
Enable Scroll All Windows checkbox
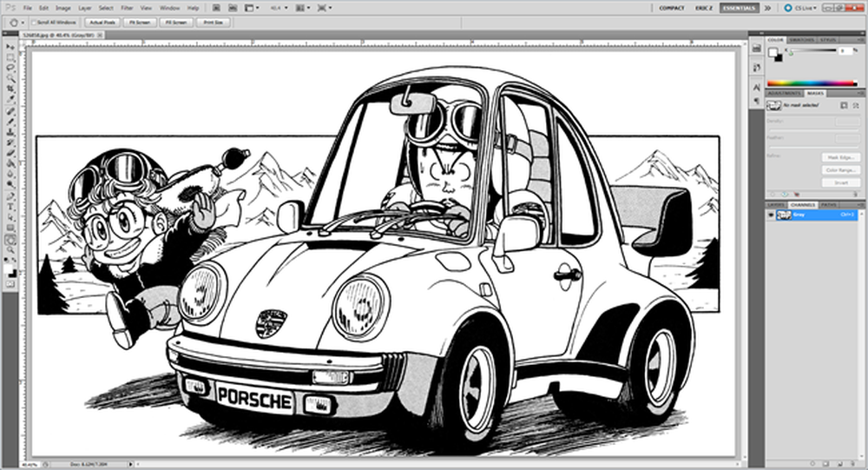coord(34,23)
